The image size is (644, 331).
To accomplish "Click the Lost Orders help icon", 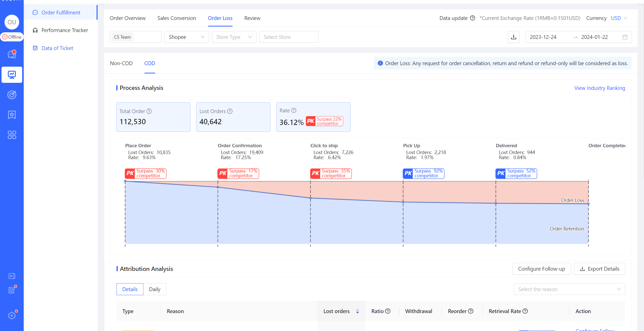I will pos(230,111).
